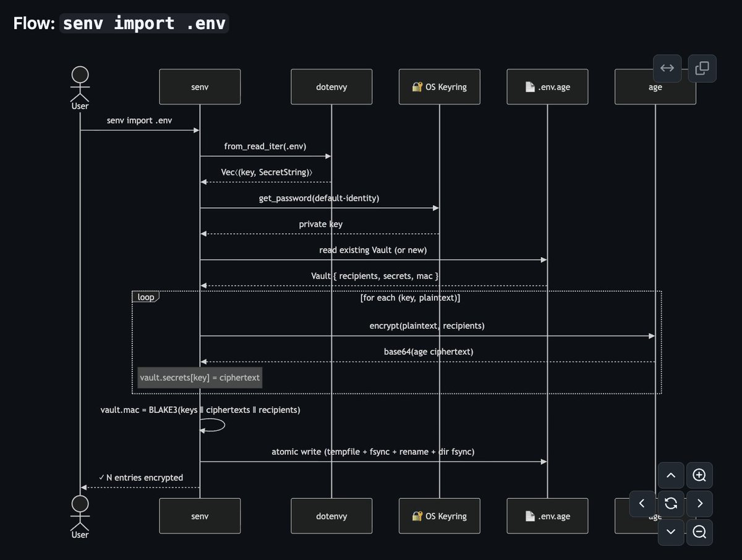
Task: Click the 'read existing Vault (or new)' message
Action: coord(373,250)
